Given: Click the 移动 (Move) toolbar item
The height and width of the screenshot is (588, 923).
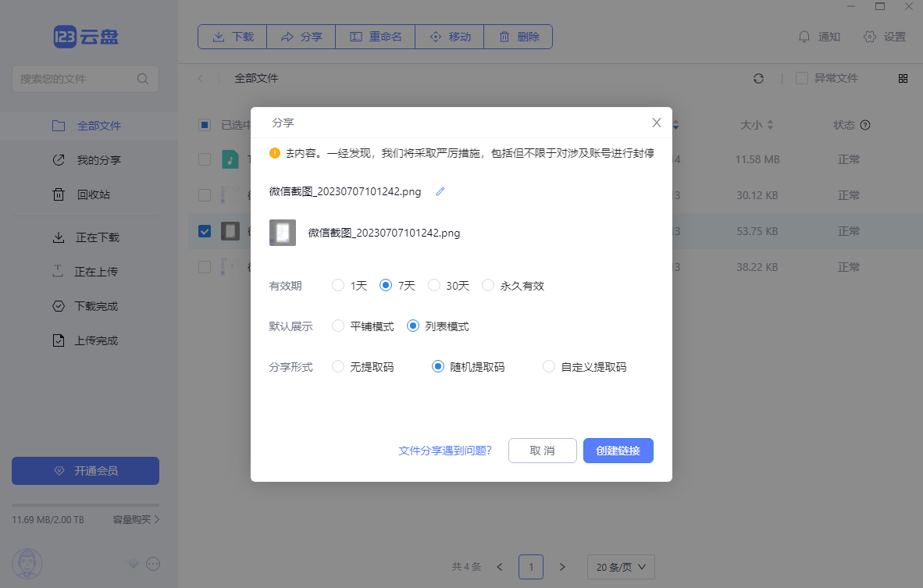Looking at the screenshot, I should click(x=449, y=36).
